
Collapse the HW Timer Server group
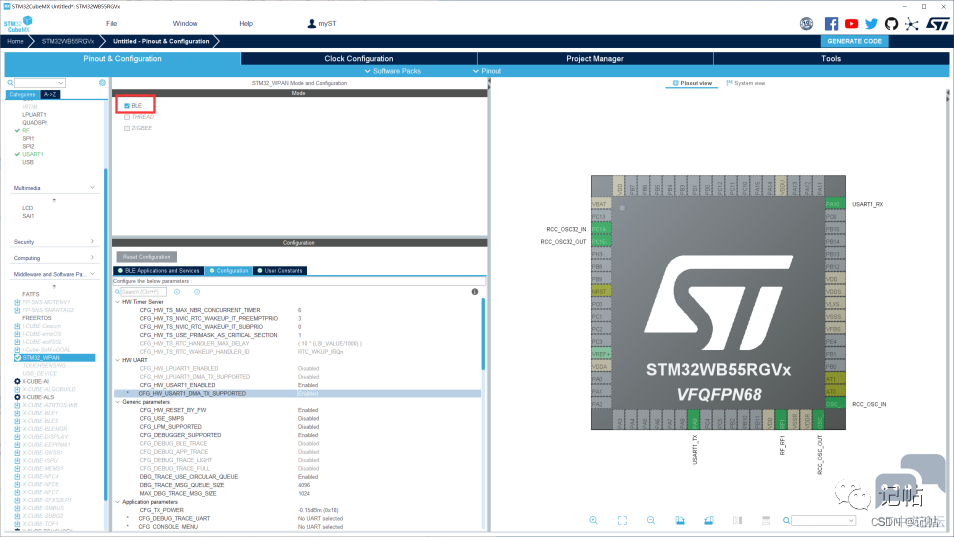coord(117,302)
